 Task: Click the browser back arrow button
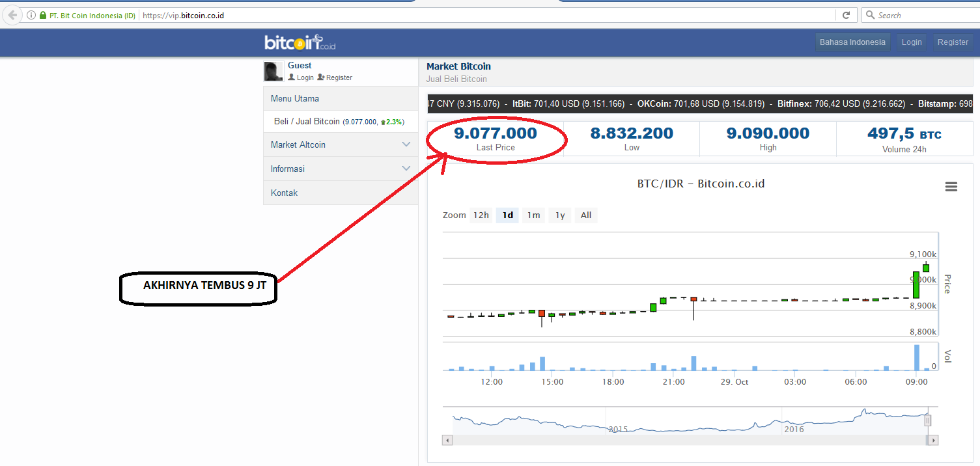tap(12, 15)
